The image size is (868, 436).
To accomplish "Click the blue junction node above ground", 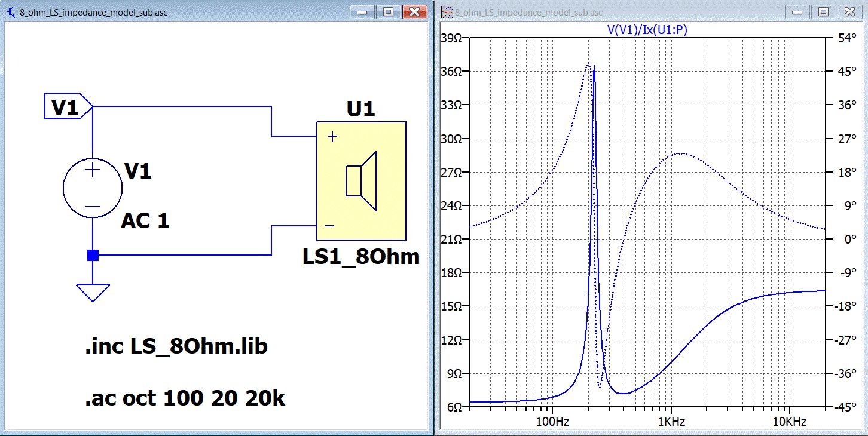I will [93, 256].
